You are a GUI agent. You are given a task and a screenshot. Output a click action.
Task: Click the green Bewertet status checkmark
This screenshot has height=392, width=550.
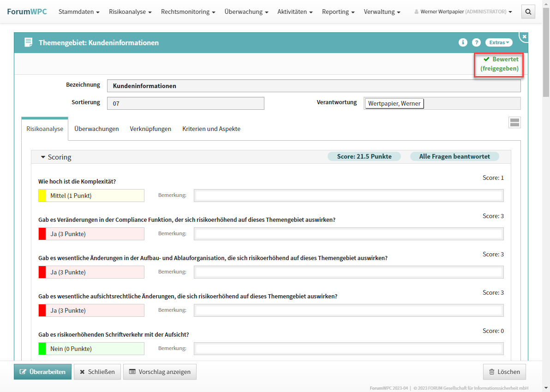[x=486, y=59]
